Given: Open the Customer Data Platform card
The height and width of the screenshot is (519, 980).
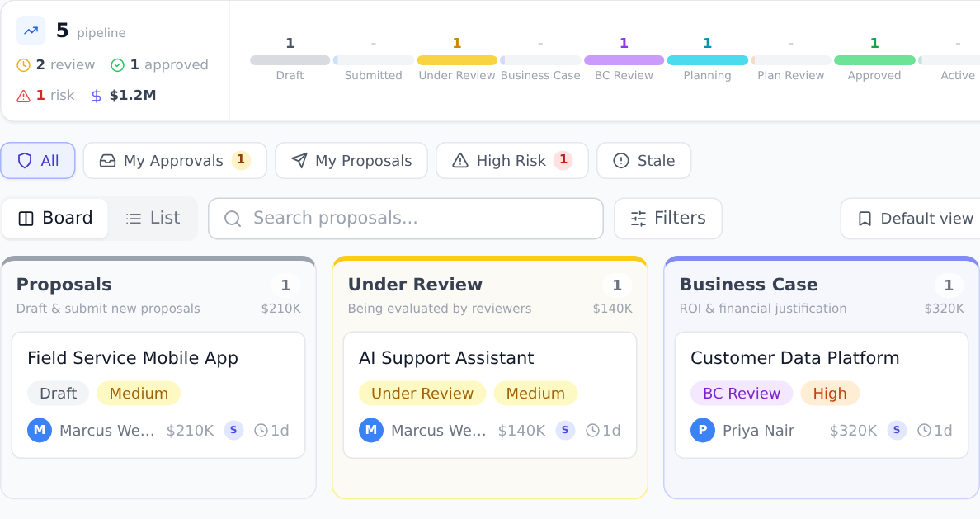Looking at the screenshot, I should point(822,395).
